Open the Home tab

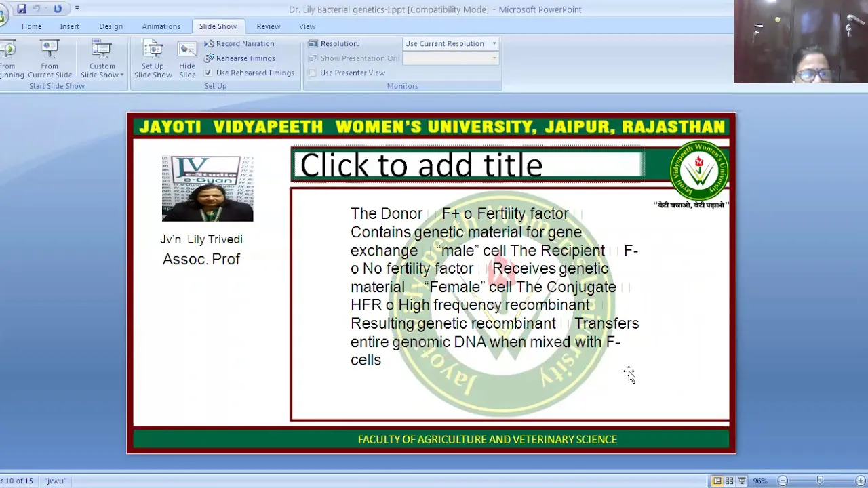click(x=31, y=26)
